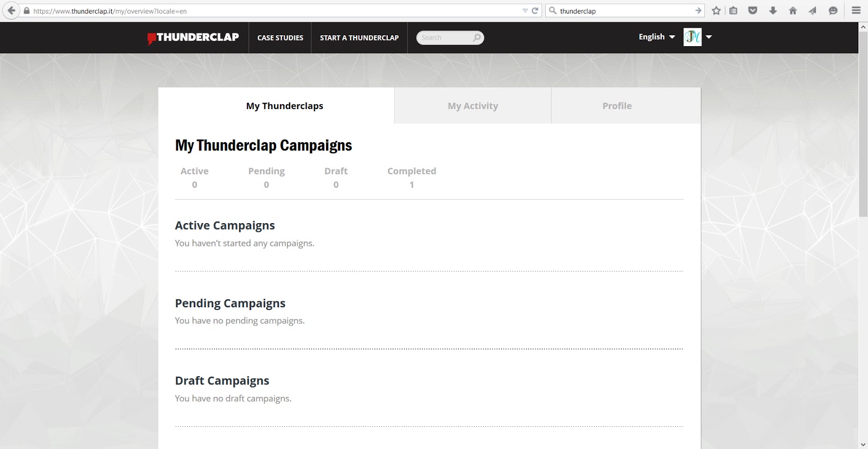Viewport: 868px width, 449px height.
Task: Click the browser back arrow button
Action: 11,11
